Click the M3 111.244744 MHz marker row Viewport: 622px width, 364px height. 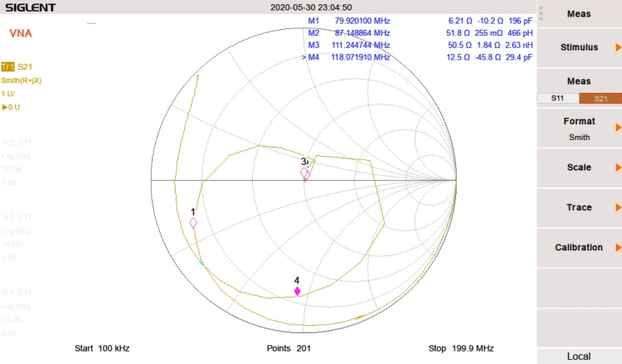420,46
